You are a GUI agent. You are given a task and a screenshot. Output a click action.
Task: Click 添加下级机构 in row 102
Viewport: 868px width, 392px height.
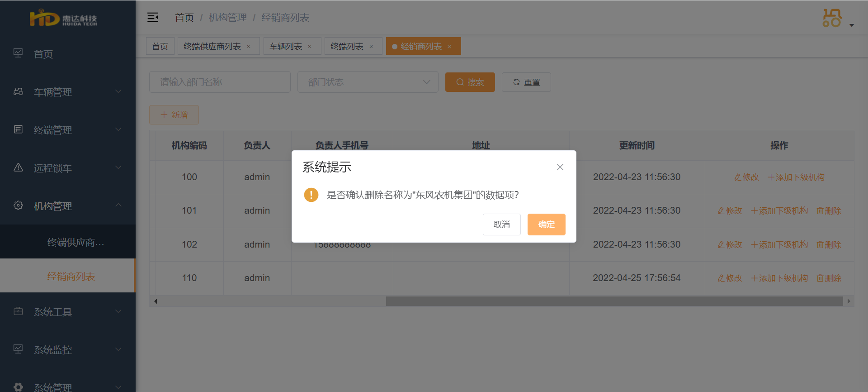coord(779,244)
